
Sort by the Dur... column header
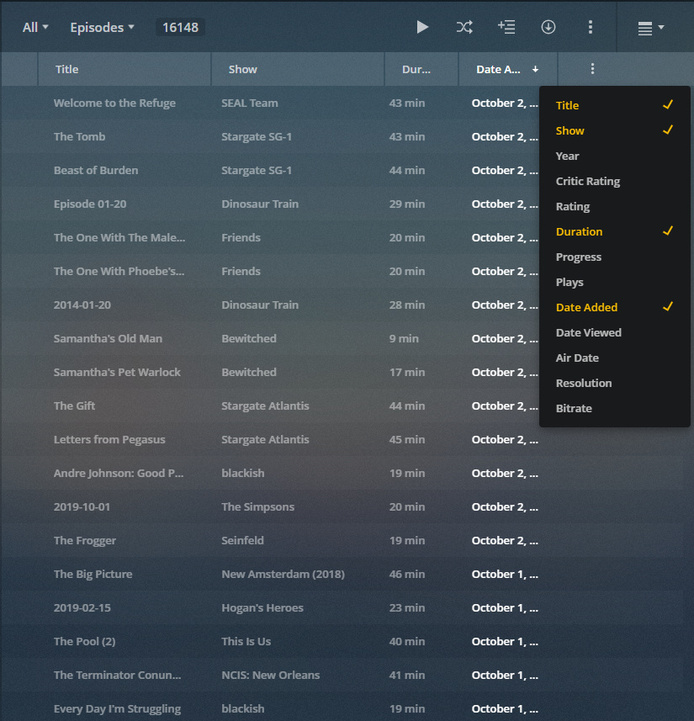click(x=421, y=69)
